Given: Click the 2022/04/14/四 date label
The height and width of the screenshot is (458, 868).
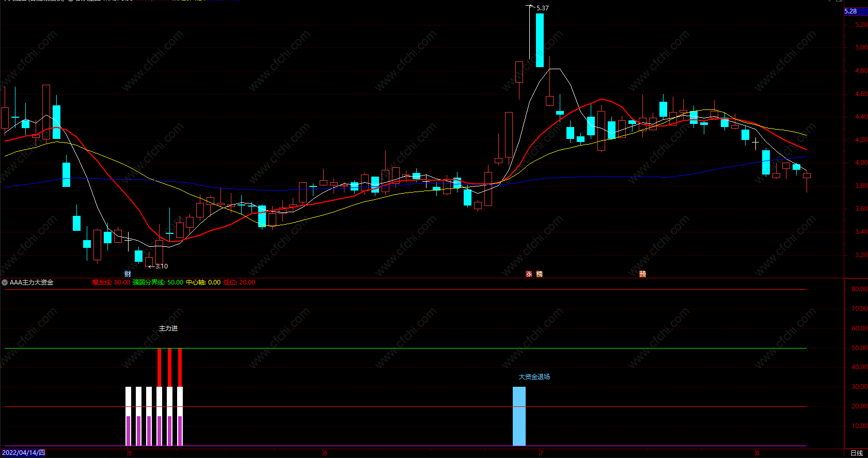Looking at the screenshot, I should point(23,453).
